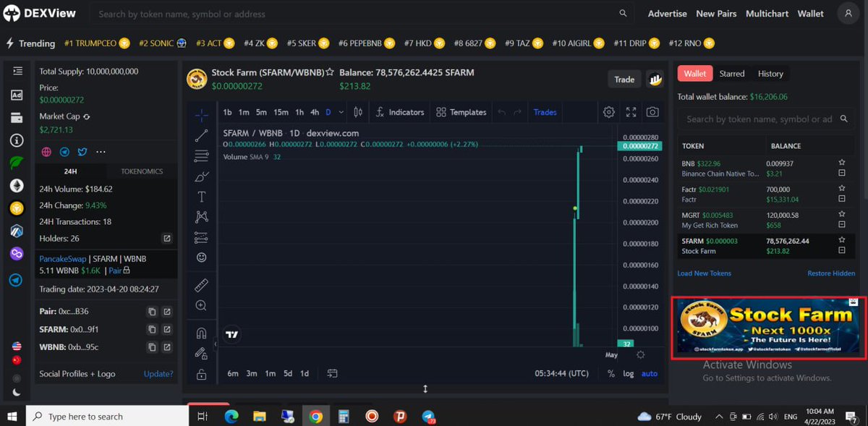Select the brush drawing tool

click(202, 176)
